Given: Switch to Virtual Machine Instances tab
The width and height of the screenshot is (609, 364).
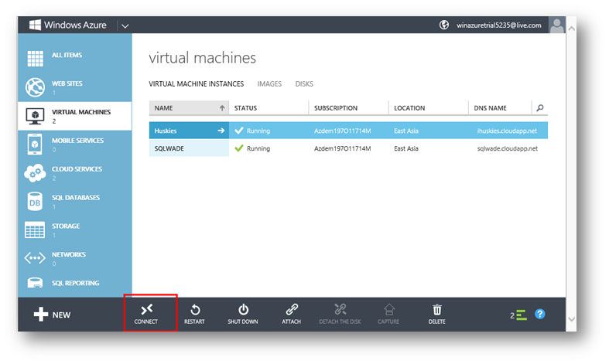Looking at the screenshot, I should click(196, 83).
